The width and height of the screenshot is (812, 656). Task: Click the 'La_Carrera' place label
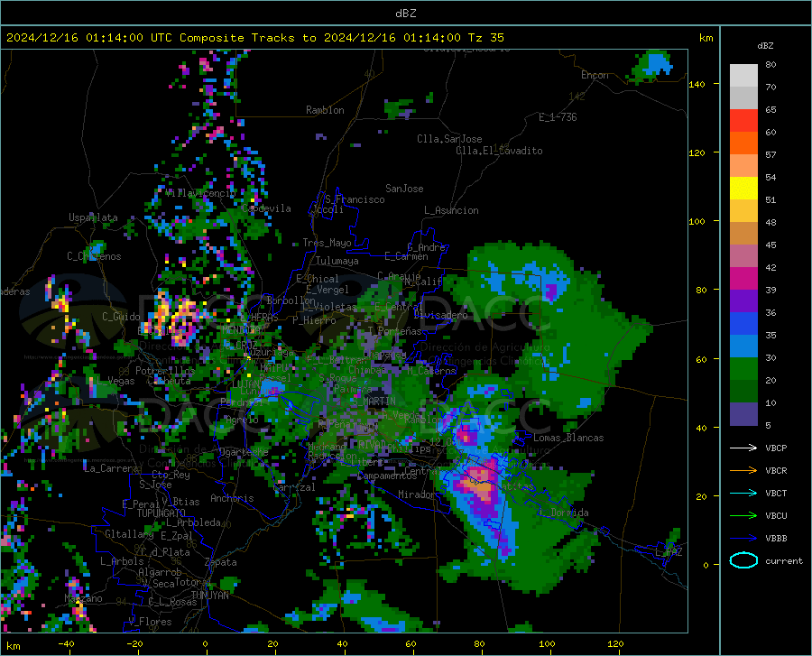(111, 468)
